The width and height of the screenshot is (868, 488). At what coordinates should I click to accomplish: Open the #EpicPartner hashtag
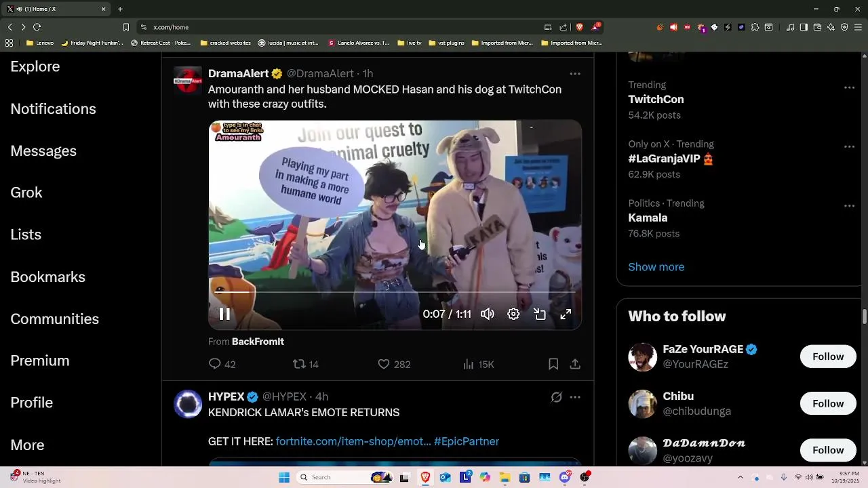(x=467, y=441)
